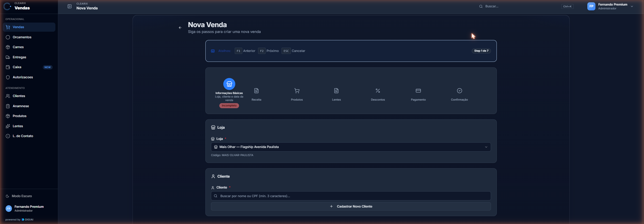Open the Loja store dropdown

pyautogui.click(x=351, y=147)
